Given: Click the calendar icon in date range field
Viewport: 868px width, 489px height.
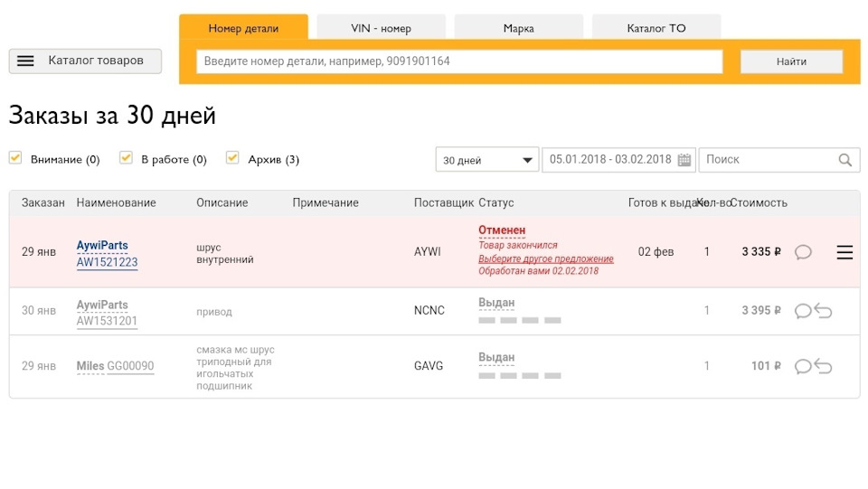Looking at the screenshot, I should [x=684, y=160].
